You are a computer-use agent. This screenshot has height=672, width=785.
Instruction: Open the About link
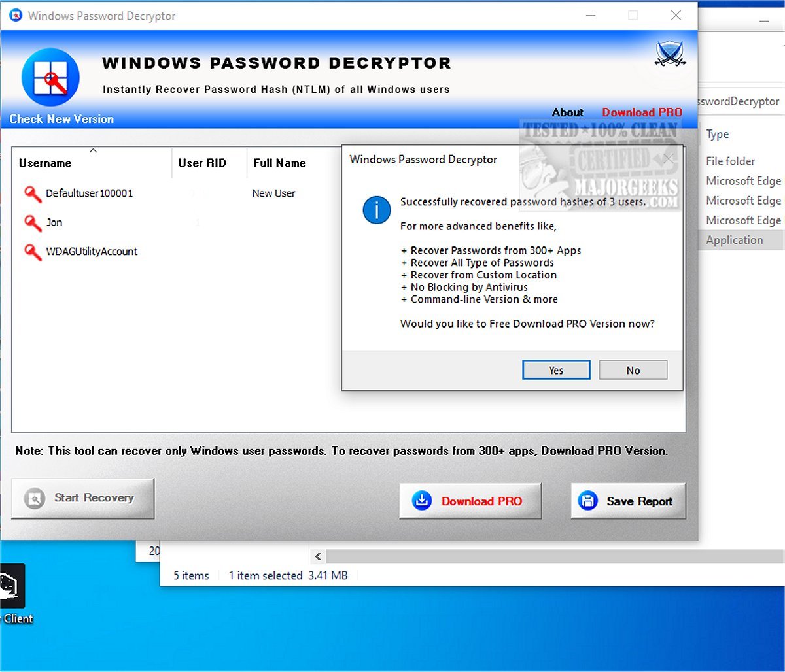(568, 112)
